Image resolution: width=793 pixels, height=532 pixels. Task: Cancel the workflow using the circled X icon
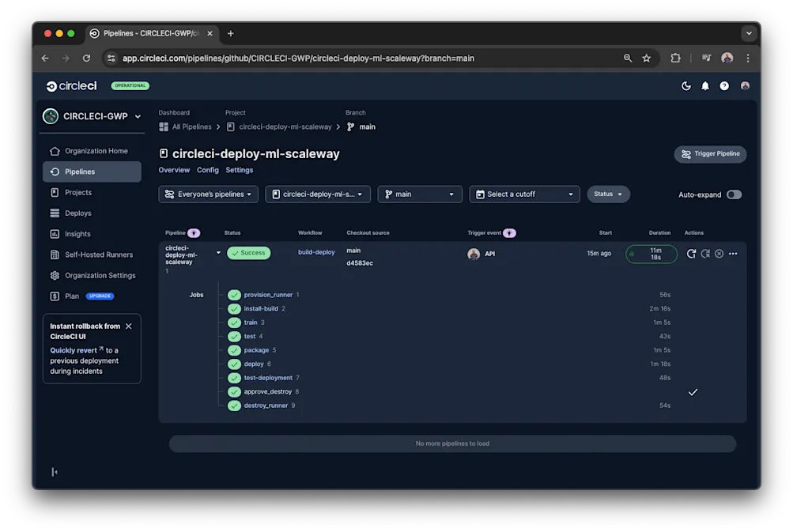click(718, 254)
